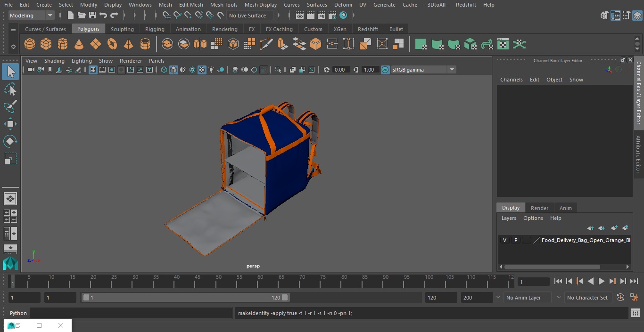Redo the action via toolbar arrow

[114, 16]
